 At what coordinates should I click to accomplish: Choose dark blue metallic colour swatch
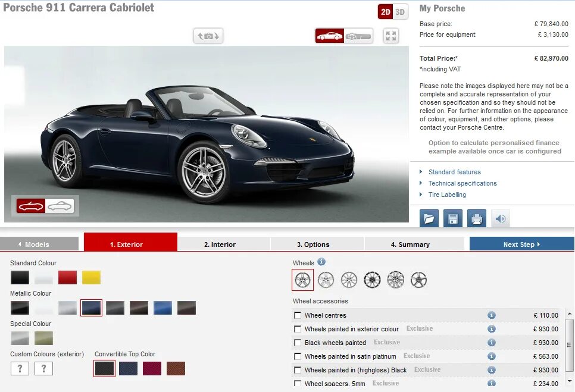pos(91,308)
